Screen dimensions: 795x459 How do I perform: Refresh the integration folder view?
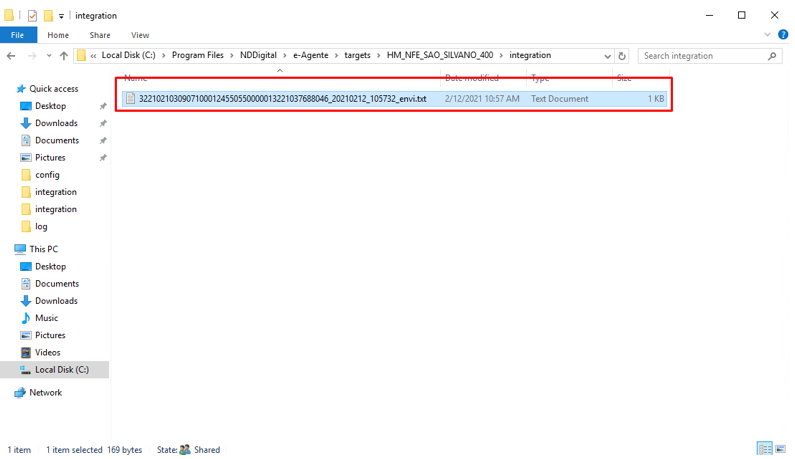click(622, 56)
